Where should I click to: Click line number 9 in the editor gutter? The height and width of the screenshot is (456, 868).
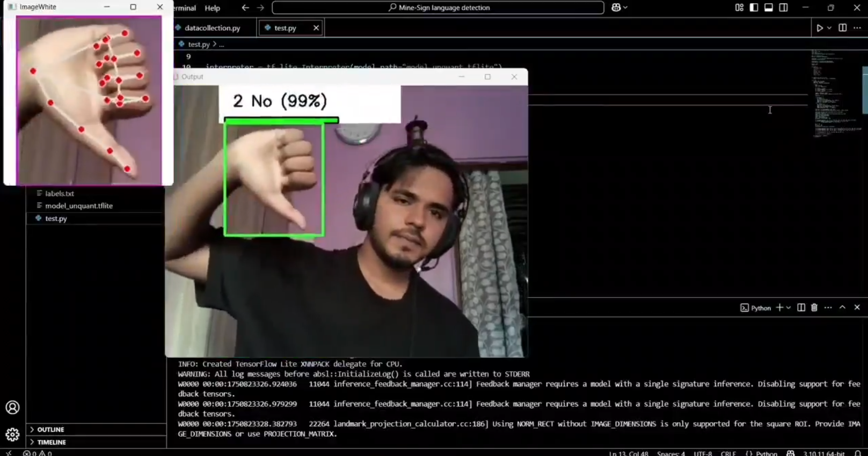[x=188, y=56]
